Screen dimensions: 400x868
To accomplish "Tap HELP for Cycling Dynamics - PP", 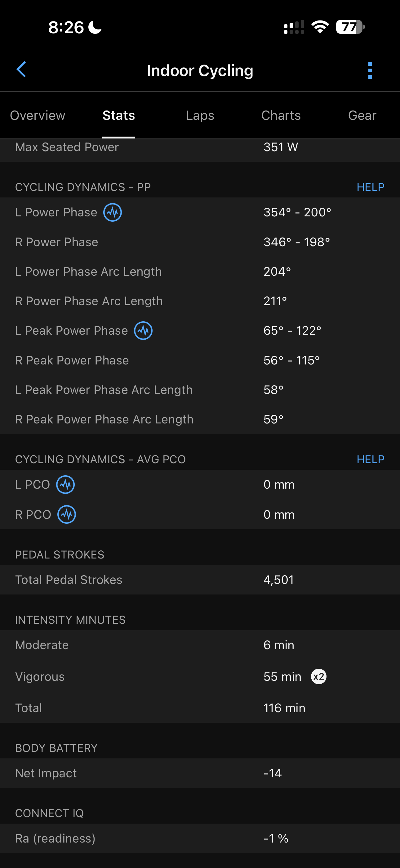I will pos(370,187).
